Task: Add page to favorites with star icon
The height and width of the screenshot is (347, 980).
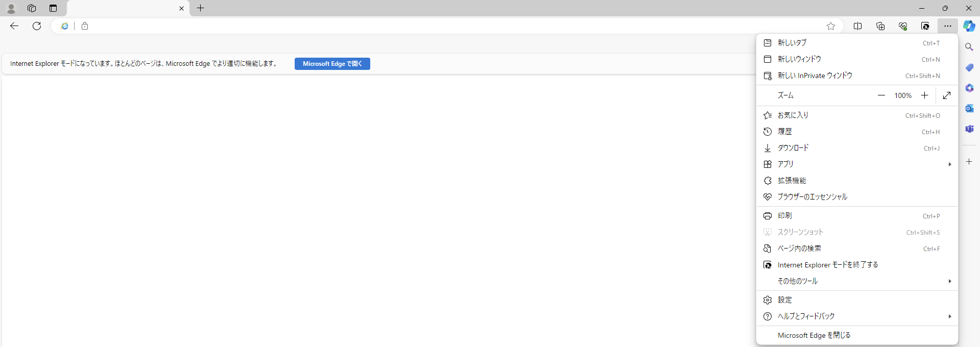Action: (x=831, y=26)
